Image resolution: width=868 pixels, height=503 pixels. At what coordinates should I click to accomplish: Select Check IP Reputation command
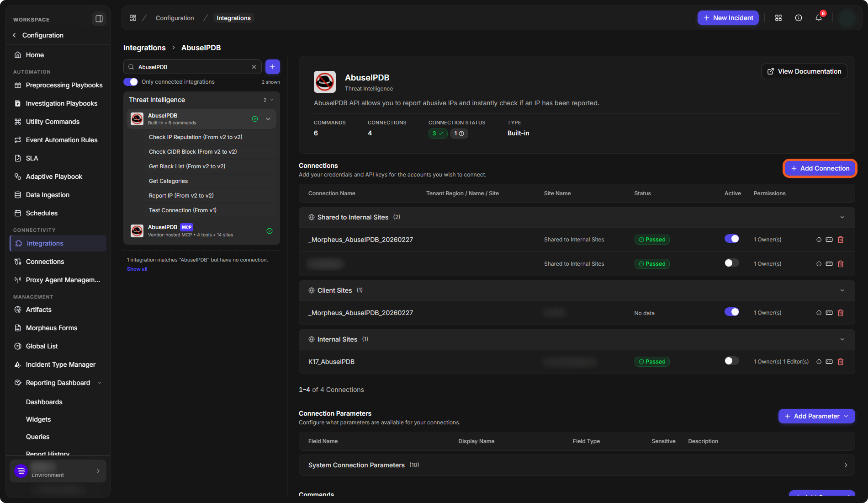click(196, 137)
